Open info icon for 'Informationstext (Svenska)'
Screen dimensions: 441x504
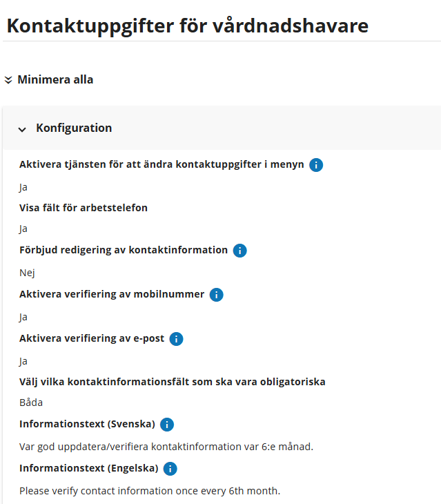(x=167, y=425)
